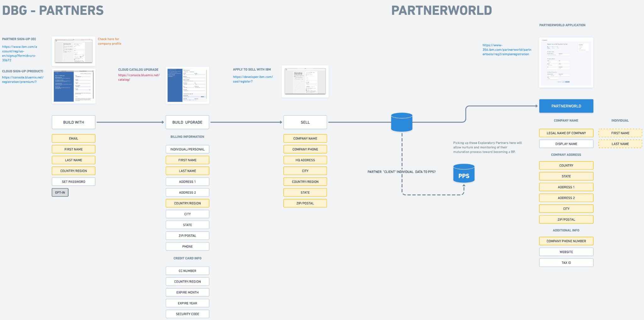Click the PARTNER SIGN-UP (ID) label
Viewport: 644px width, 320px height.
point(19,39)
